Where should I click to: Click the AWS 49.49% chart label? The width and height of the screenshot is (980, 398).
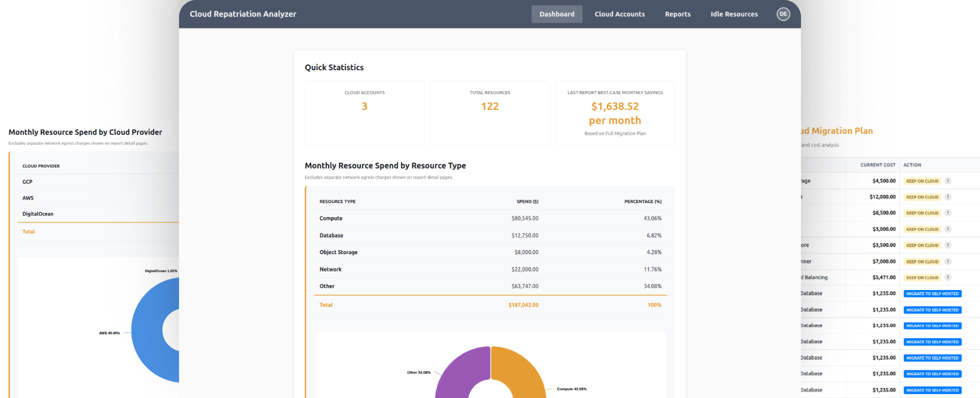109,333
